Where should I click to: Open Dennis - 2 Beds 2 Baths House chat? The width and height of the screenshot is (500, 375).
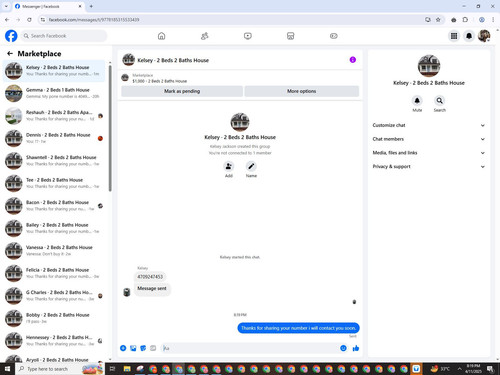pyautogui.click(x=54, y=138)
